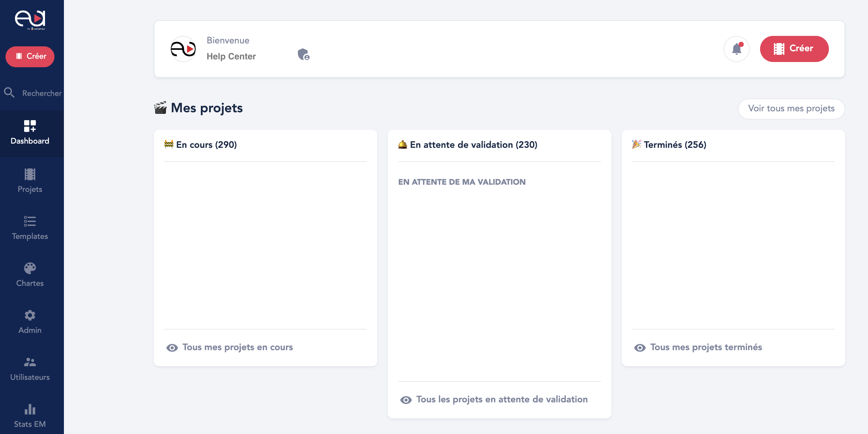Click Voir tous mes projets button
The height and width of the screenshot is (434, 868).
pos(791,108)
